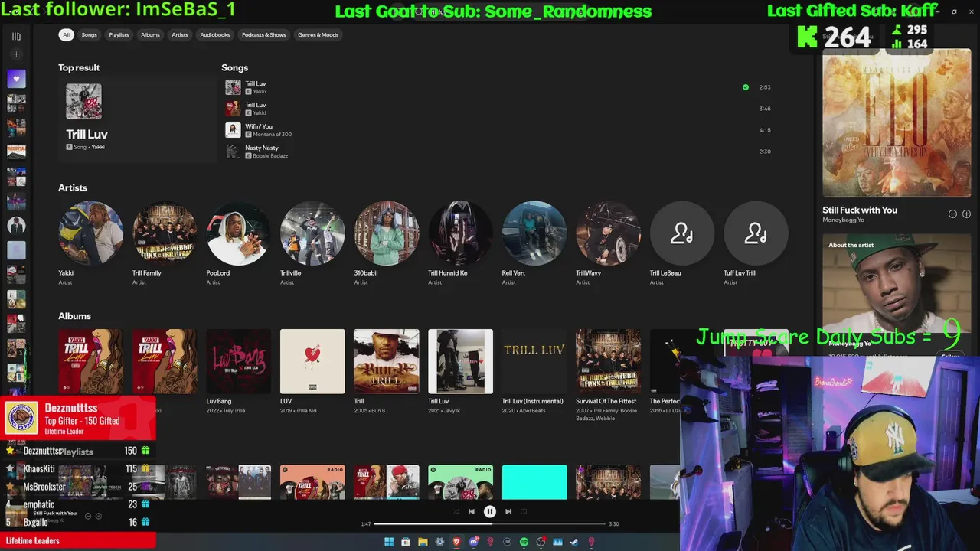Switch to the Podcasts & Shows filter

tap(264, 34)
